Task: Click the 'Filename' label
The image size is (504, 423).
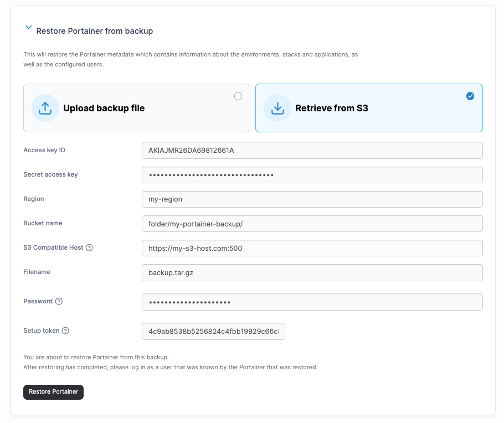Action: pos(37,272)
